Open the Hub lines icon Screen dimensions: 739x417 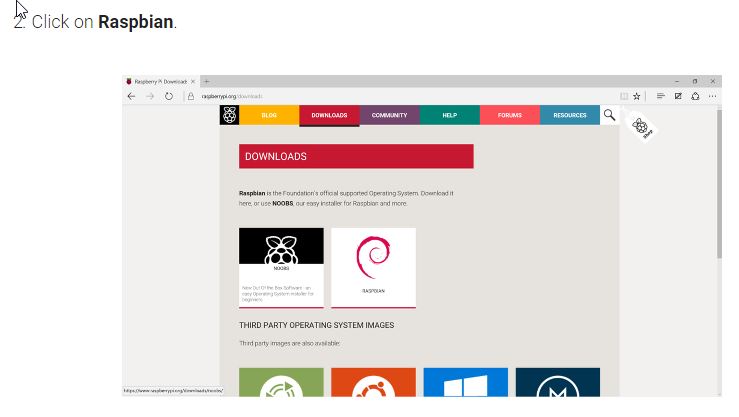(661, 96)
